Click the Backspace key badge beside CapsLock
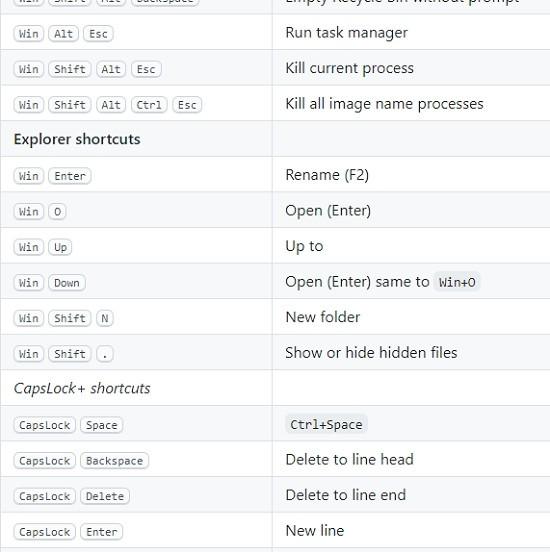The height and width of the screenshot is (552, 550). 114,461
